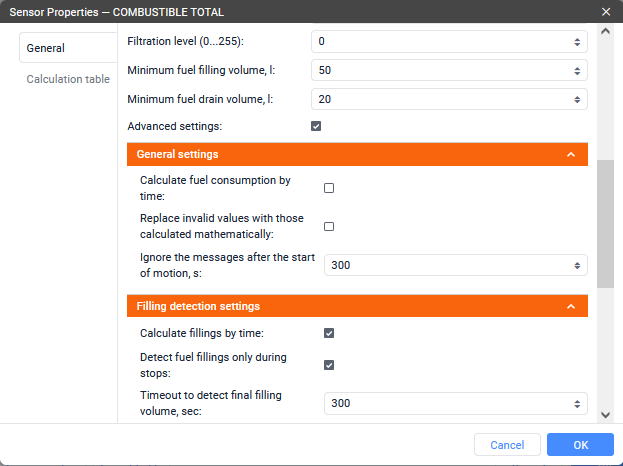Viewport: 623px width, 466px height.
Task: Switch to the Calculation table tab
Action: 68,79
